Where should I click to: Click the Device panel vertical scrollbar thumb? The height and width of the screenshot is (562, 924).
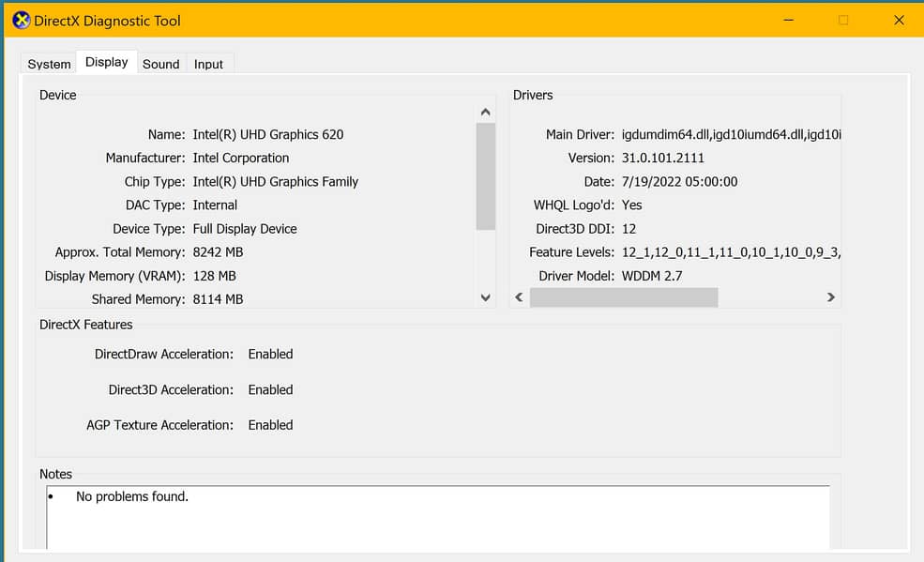click(485, 175)
